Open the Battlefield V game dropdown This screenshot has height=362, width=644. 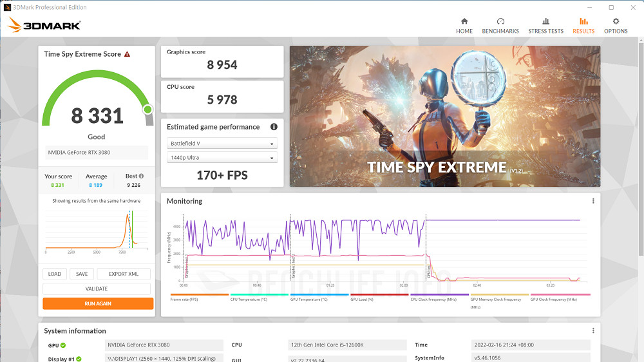222,144
